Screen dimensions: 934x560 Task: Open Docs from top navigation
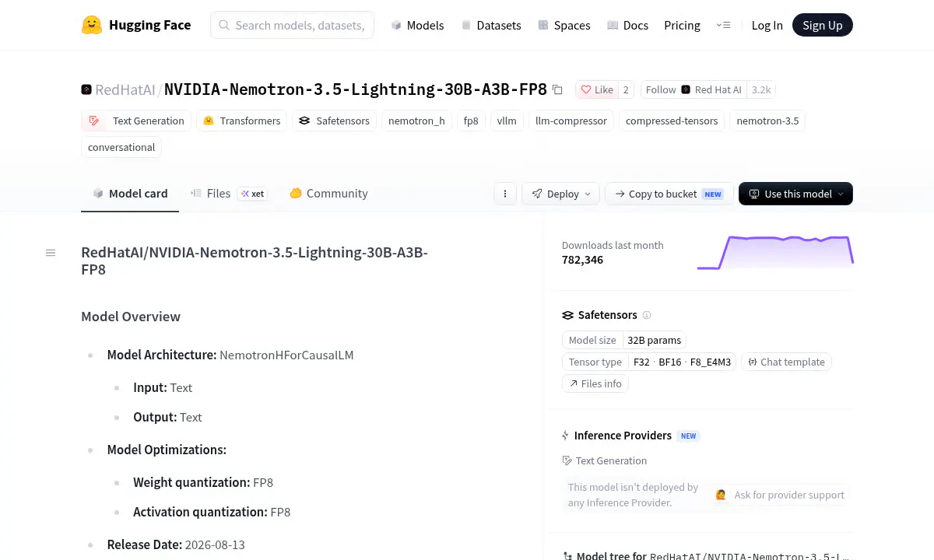coord(627,25)
